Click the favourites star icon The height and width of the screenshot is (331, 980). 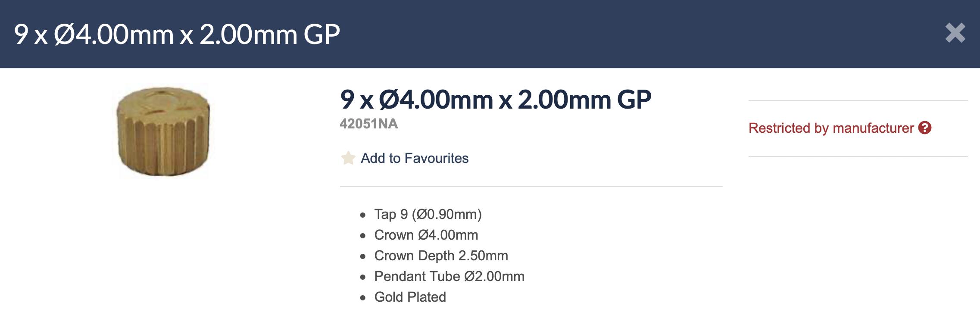[x=348, y=158]
